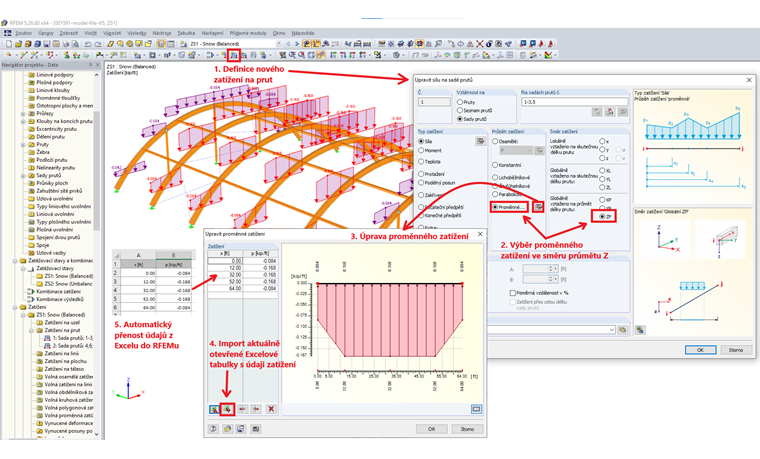760x459 pixels.
Task: Collapse the Zatěžovací stavy a kombinace node
Action: [15, 261]
